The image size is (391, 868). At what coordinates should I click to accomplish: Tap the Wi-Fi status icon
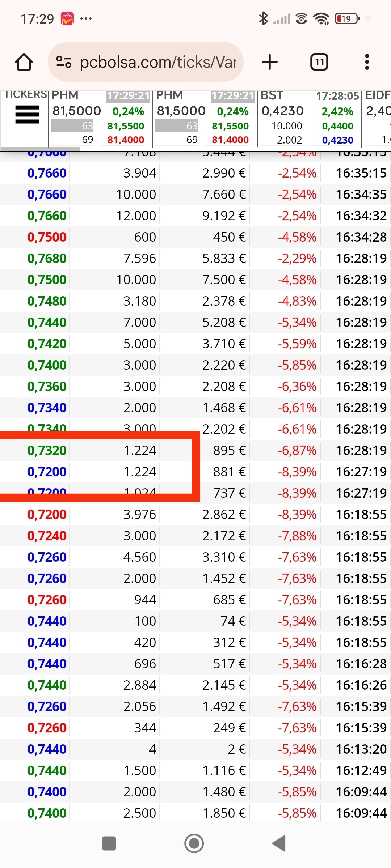pyautogui.click(x=321, y=18)
